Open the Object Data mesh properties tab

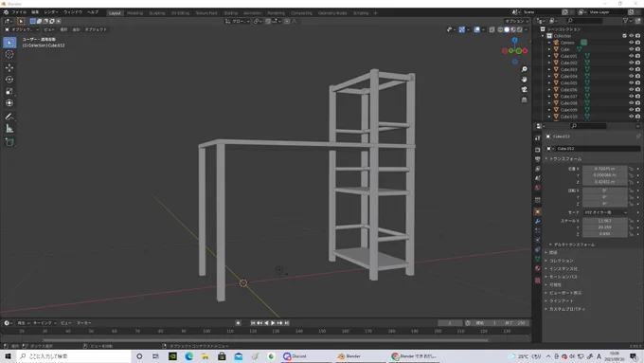[537, 259]
